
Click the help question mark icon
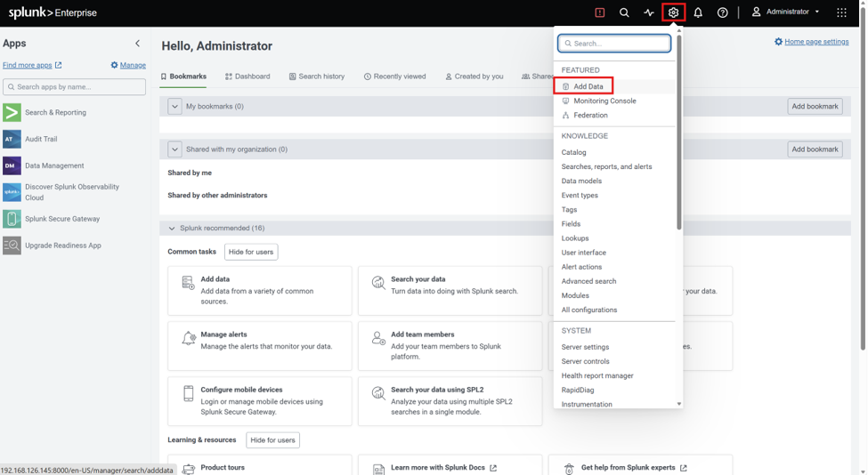click(722, 12)
